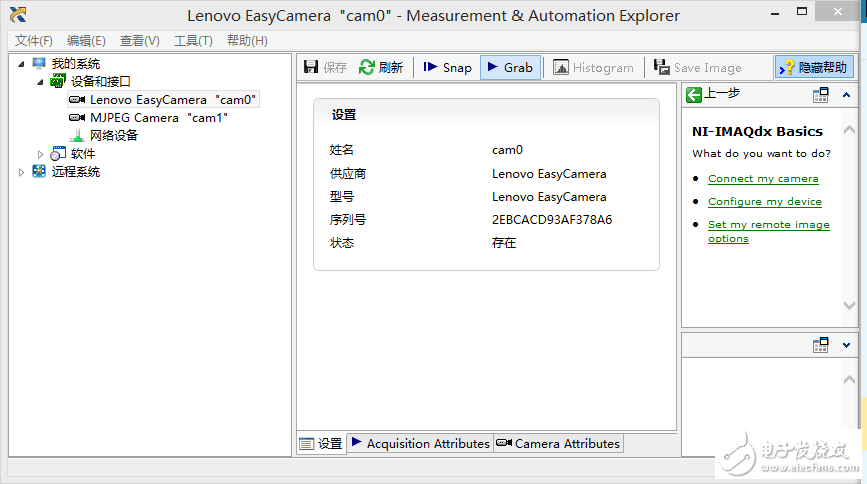Click the green Refresh arrows icon
This screenshot has width=867, height=484.
367,67
